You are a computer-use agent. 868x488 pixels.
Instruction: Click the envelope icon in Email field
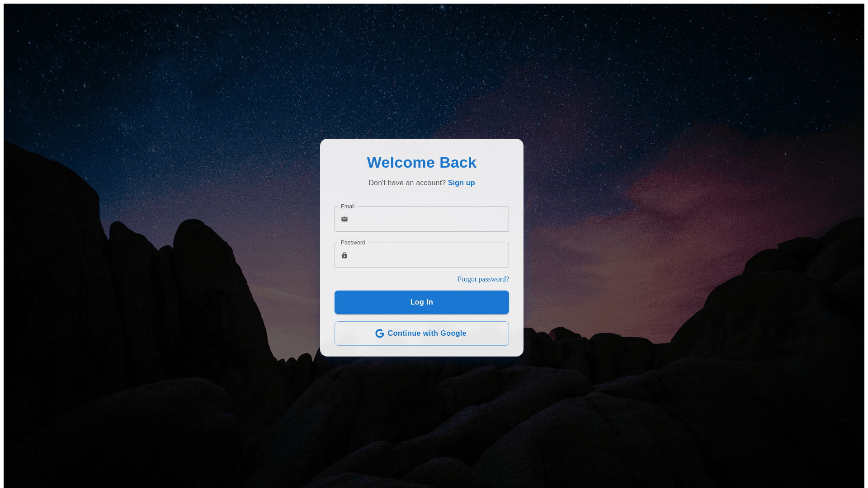point(344,219)
